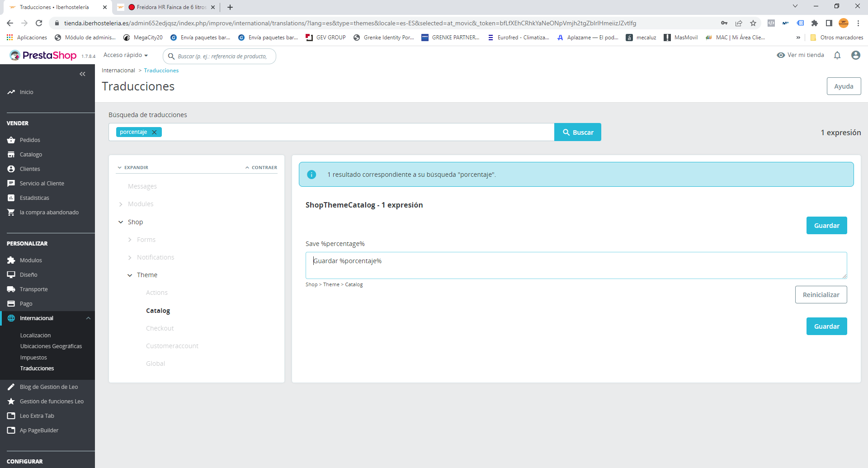Open Gestion de funciones Leo star icon
Screen dimensions: 868x468
tap(11, 402)
